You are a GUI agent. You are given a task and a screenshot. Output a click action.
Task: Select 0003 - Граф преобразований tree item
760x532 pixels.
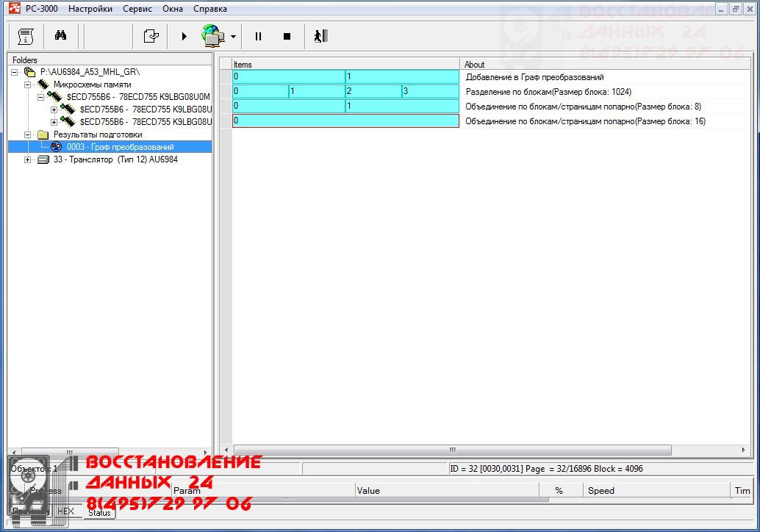pyautogui.click(x=120, y=147)
